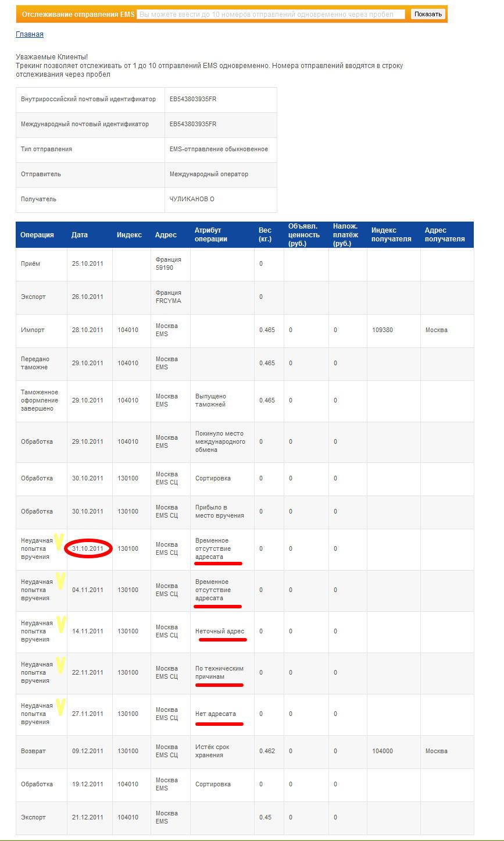The height and width of the screenshot is (841, 504).
Task: Select yellow check mark in 22.11.2011 row
Action: 60,665
